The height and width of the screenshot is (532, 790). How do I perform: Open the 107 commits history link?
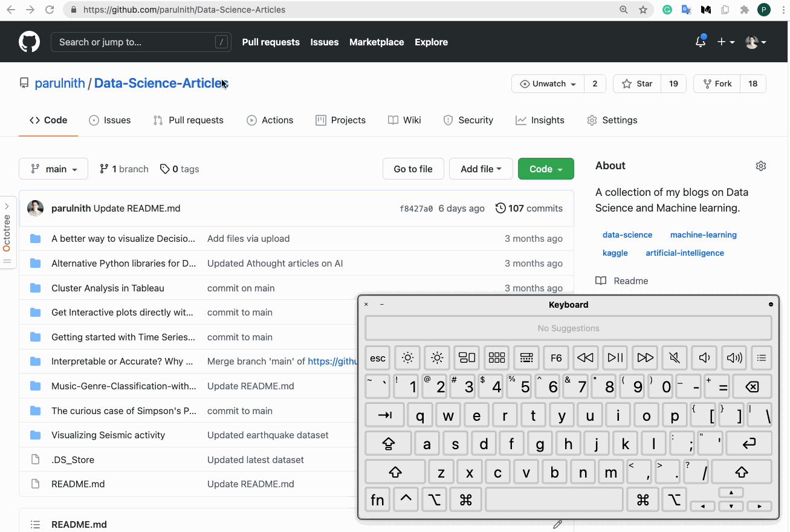click(529, 209)
